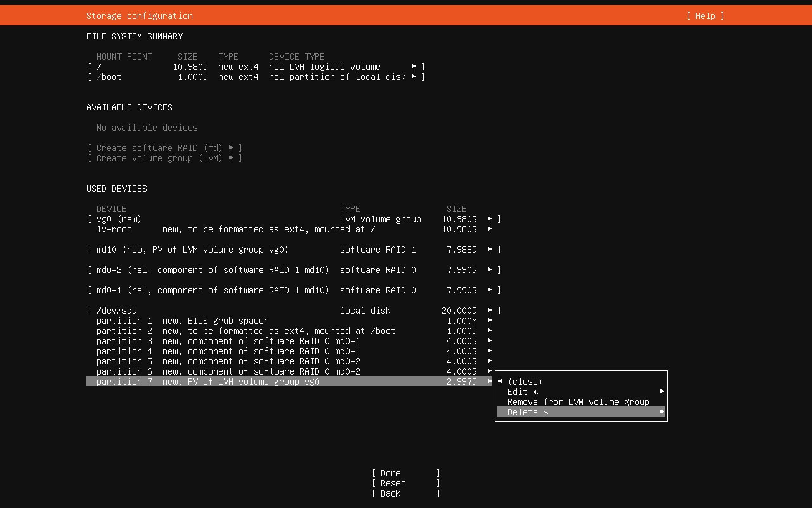This screenshot has height=508, width=812.
Task: Close the partition popup menu
Action: point(525,382)
